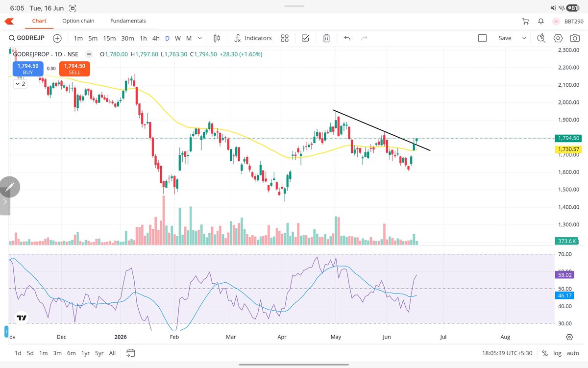
Task: Toggle the symbol legend visibility dot icon
Action: tap(89, 54)
